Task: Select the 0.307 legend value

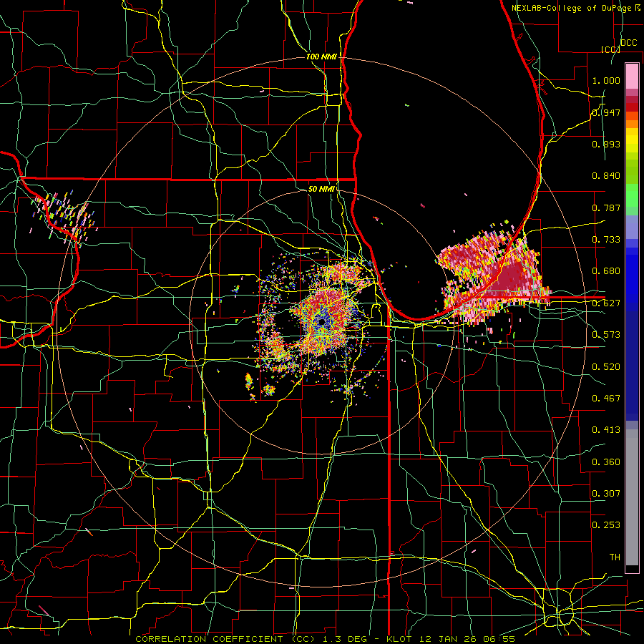Action: pyautogui.click(x=606, y=494)
